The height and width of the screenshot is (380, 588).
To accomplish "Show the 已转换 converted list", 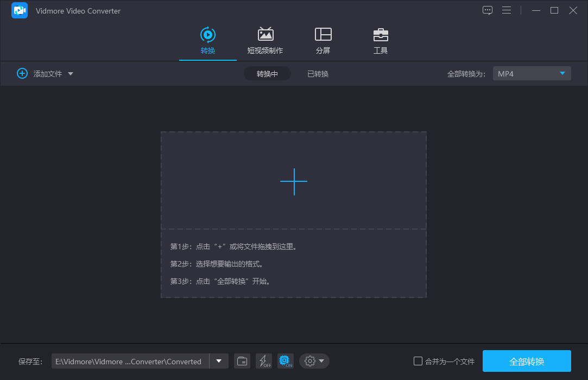I will [318, 74].
